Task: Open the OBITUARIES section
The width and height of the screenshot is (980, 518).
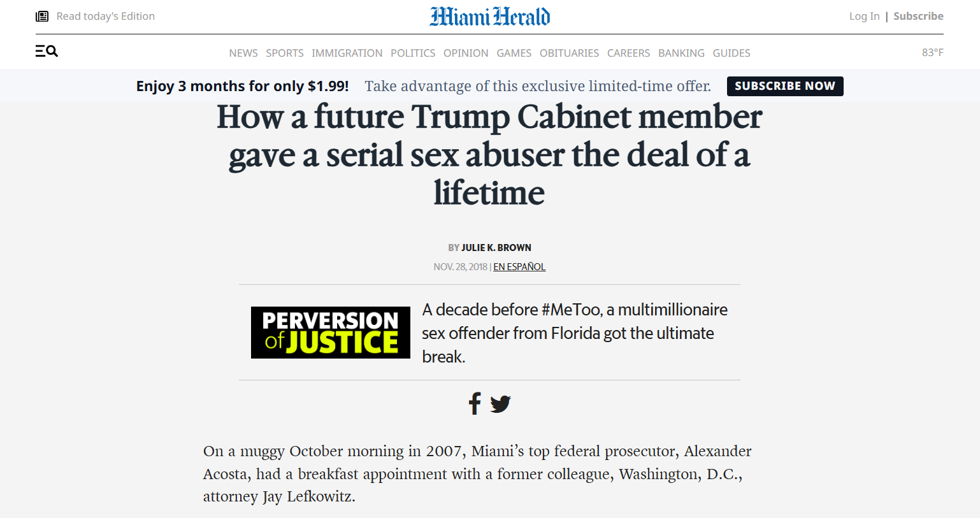Action: tap(570, 53)
